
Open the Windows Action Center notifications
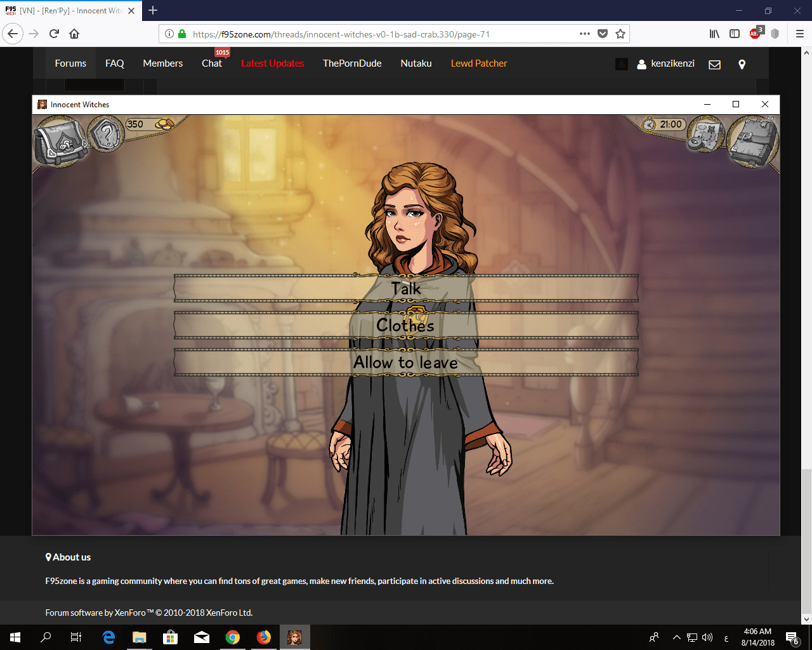792,637
